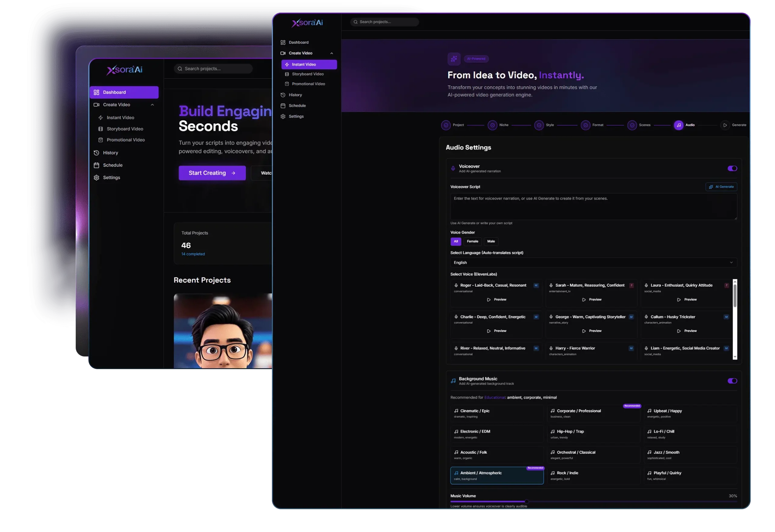The width and height of the screenshot is (775, 532).
Task: Click the History clock icon in front sidebar
Action: coord(283,95)
